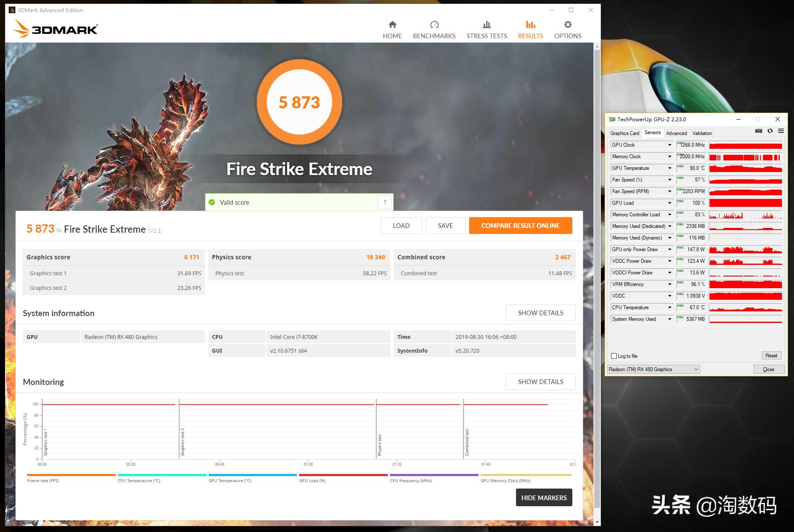This screenshot has height=532, width=794.
Task: Open 3DMark Options gear
Action: pyautogui.click(x=567, y=30)
